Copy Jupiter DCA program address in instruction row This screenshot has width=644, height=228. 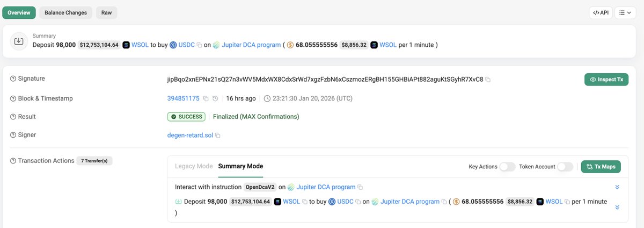(360, 188)
